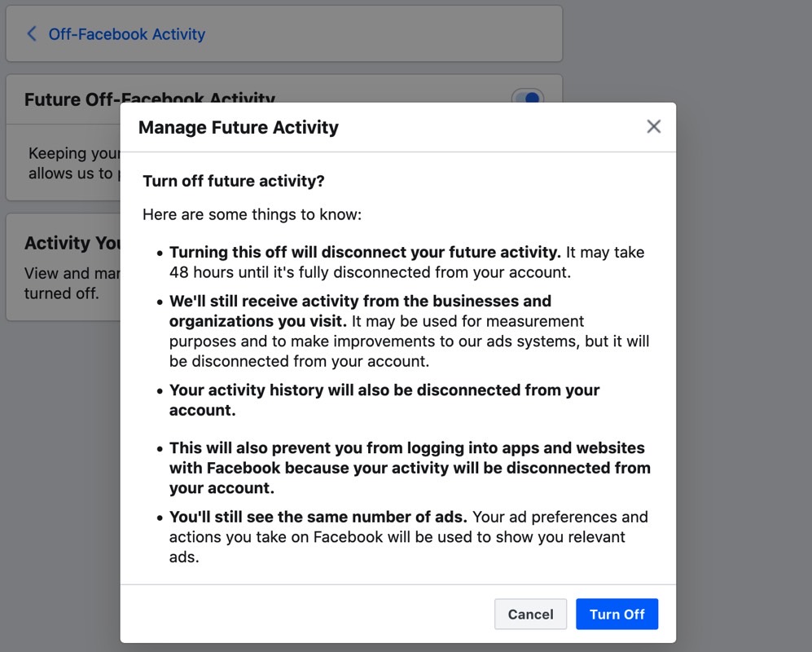Click the Manage Future Activity title

[x=238, y=127]
